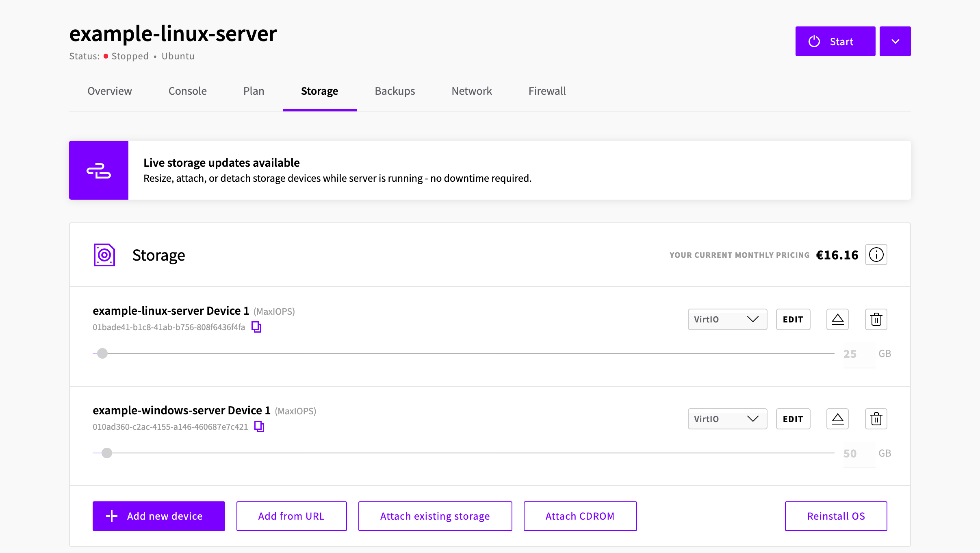Viewport: 980px width, 553px height.
Task: Click UUID text 01bade41-b1c8-41ab-b756-808f6436f4fa
Action: click(x=169, y=327)
